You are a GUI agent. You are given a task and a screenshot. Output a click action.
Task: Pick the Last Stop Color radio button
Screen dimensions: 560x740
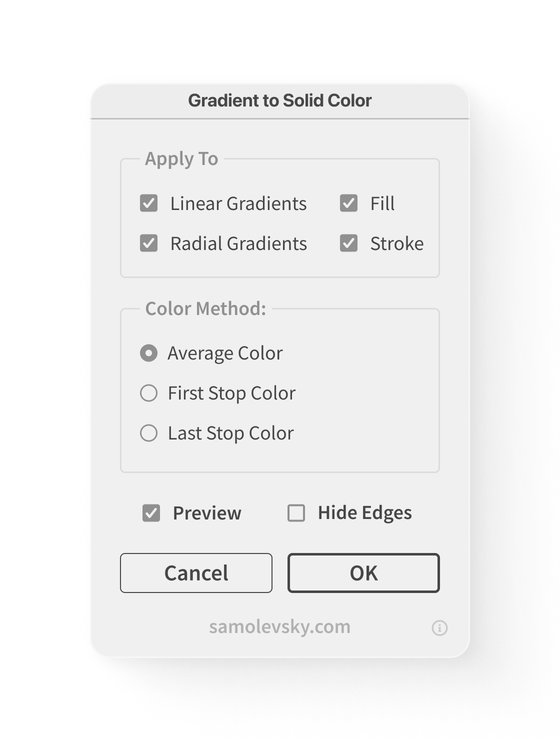tap(148, 433)
